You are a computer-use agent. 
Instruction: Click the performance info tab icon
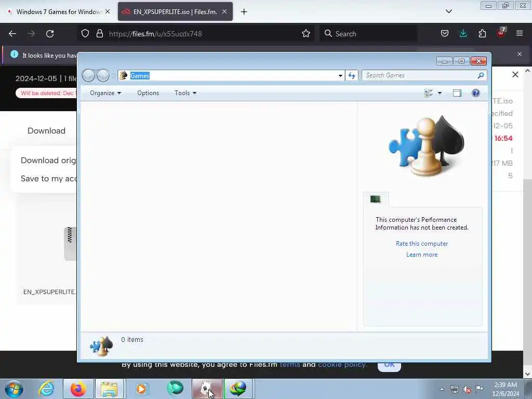376,199
